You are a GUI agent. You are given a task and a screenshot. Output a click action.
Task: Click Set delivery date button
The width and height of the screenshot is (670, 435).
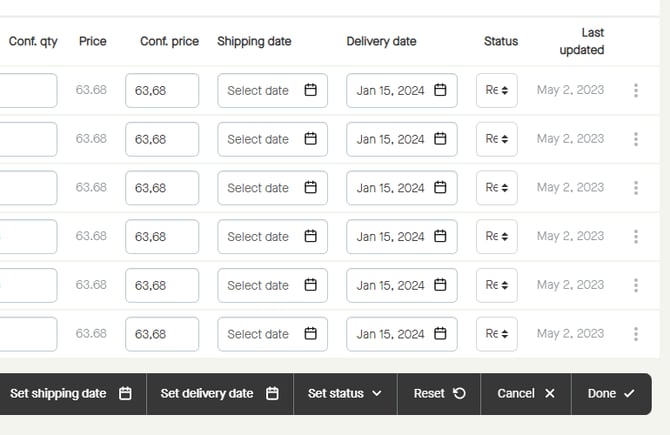[219, 394]
